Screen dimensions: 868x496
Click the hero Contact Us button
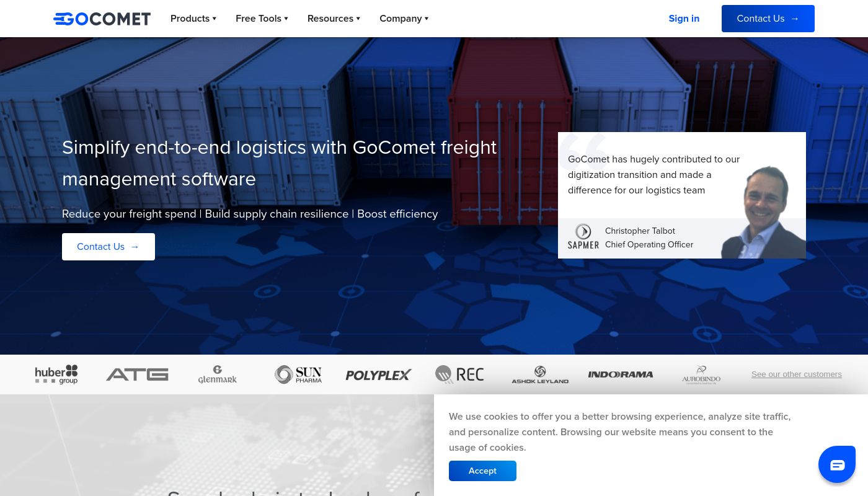(108, 246)
